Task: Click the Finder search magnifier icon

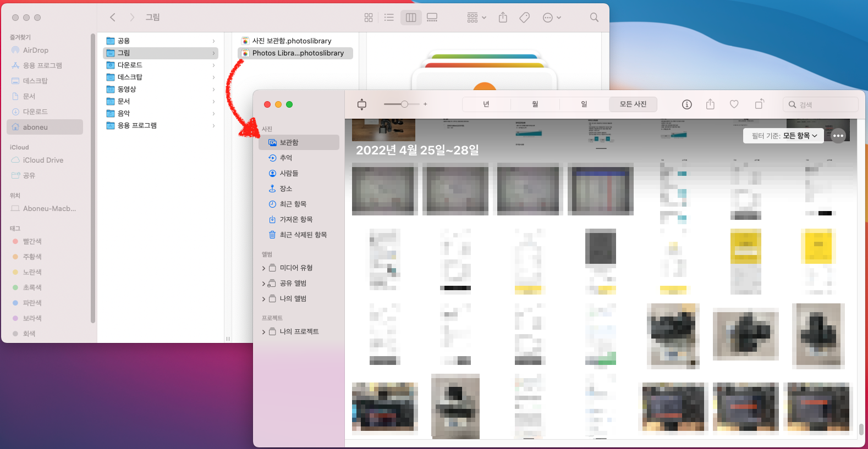Action: (x=594, y=18)
